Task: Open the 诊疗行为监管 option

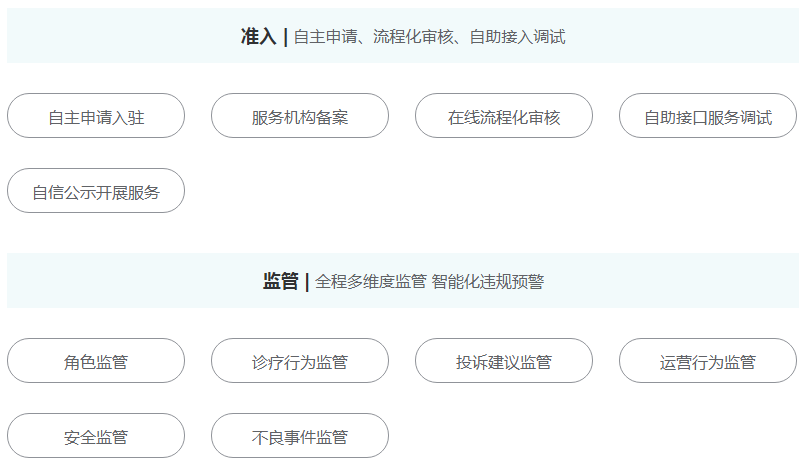Action: point(300,360)
